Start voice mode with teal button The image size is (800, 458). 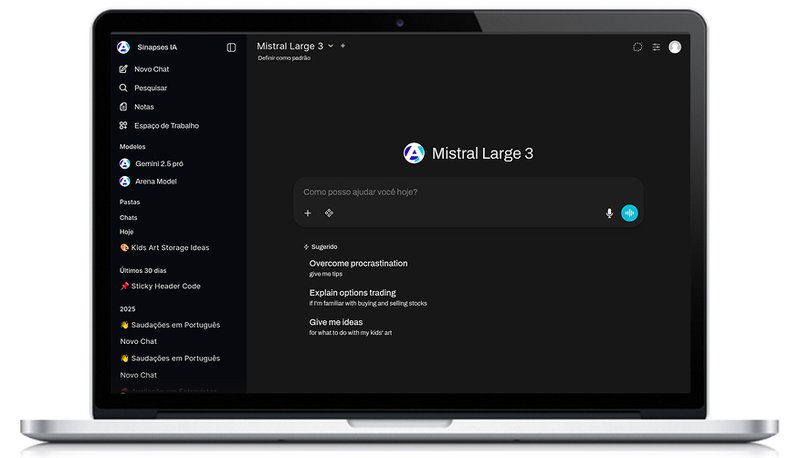click(x=629, y=213)
